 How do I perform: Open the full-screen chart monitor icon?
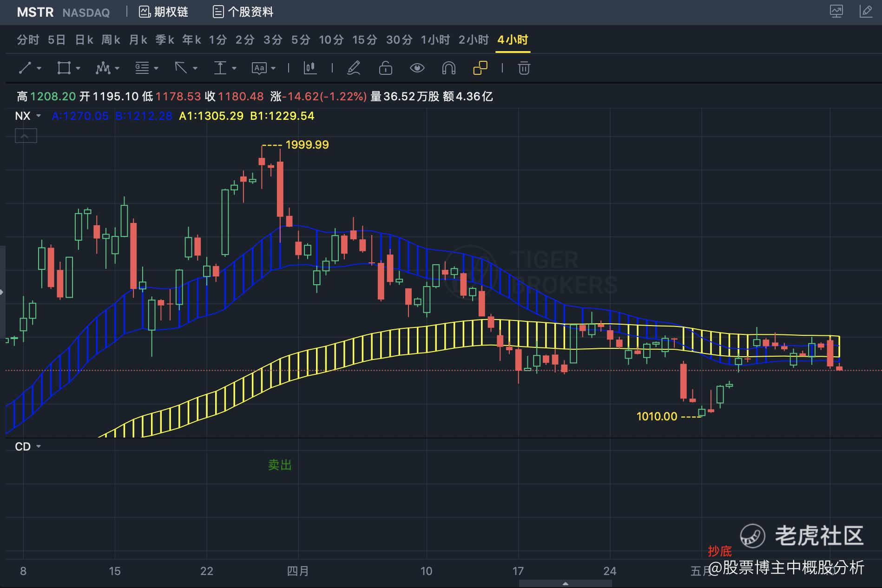[x=837, y=12]
